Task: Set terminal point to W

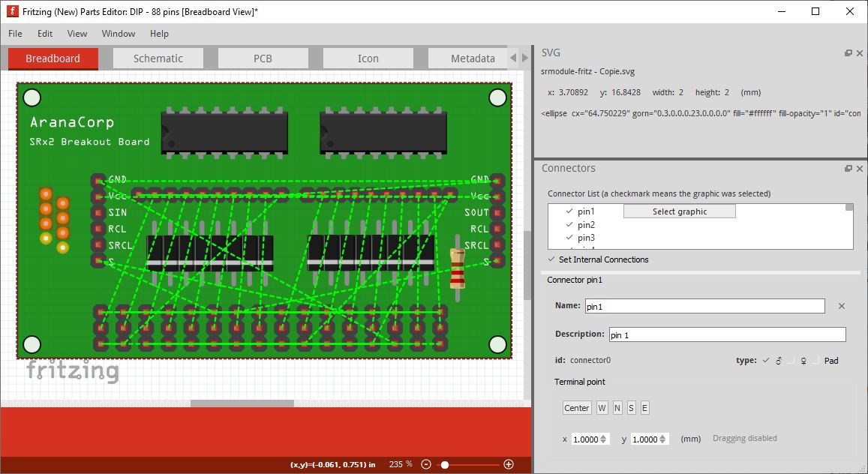Action: tap(602, 408)
